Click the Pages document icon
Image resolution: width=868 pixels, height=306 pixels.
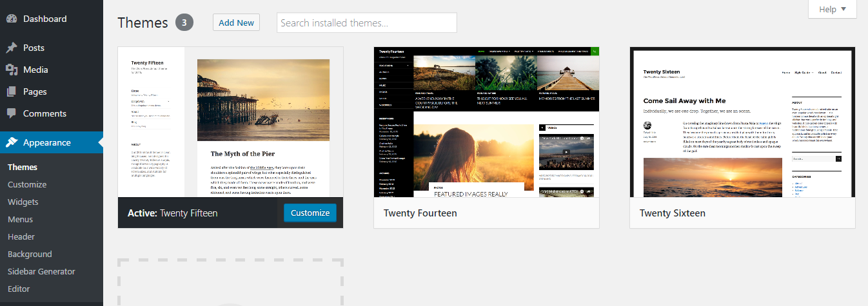(x=12, y=91)
